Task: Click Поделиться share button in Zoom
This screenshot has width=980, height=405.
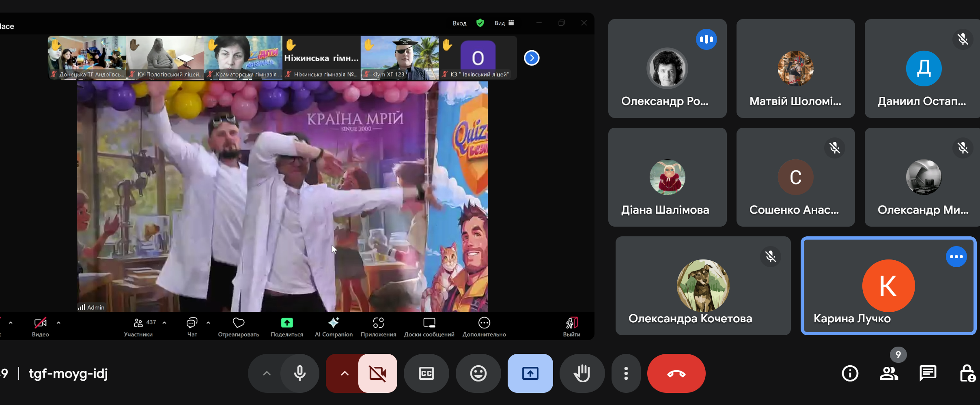Action: click(x=287, y=326)
